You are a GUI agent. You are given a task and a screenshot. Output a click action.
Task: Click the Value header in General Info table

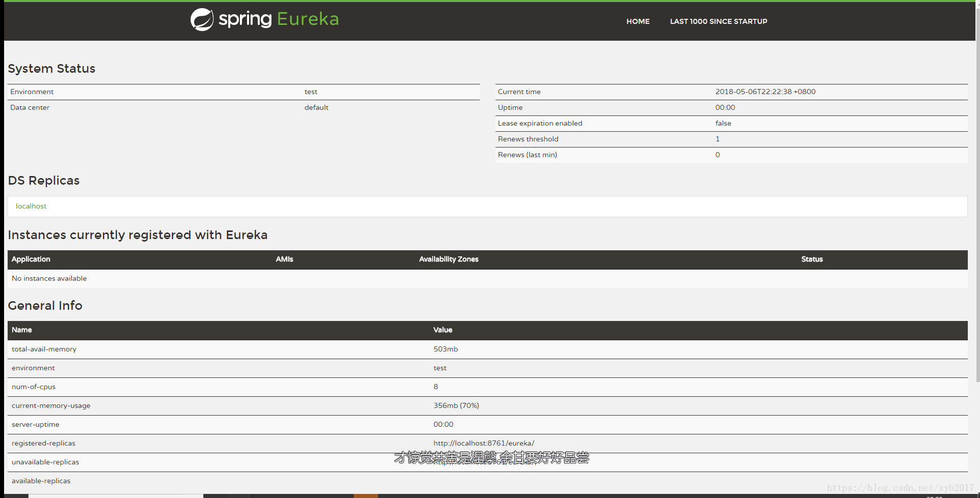coord(443,330)
